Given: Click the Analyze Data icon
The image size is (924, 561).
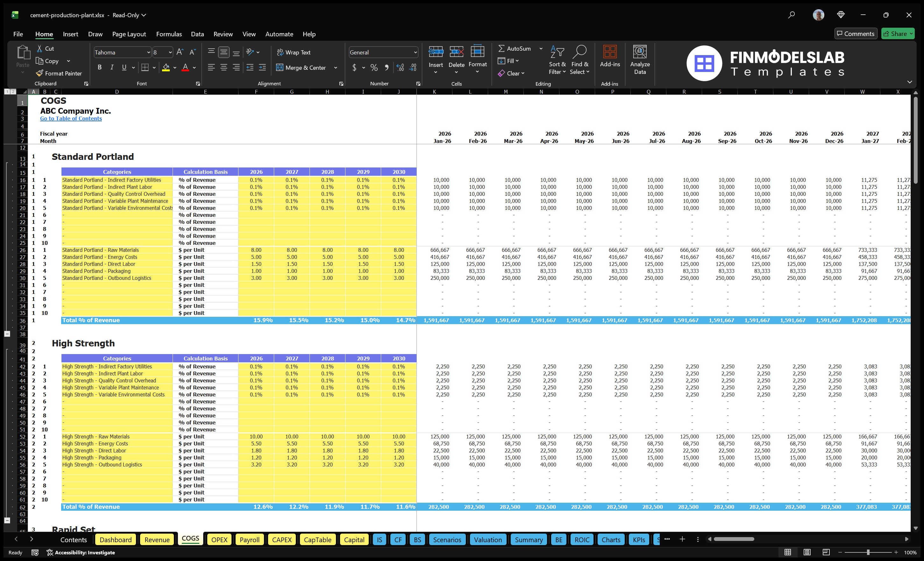Looking at the screenshot, I should 640,52.
